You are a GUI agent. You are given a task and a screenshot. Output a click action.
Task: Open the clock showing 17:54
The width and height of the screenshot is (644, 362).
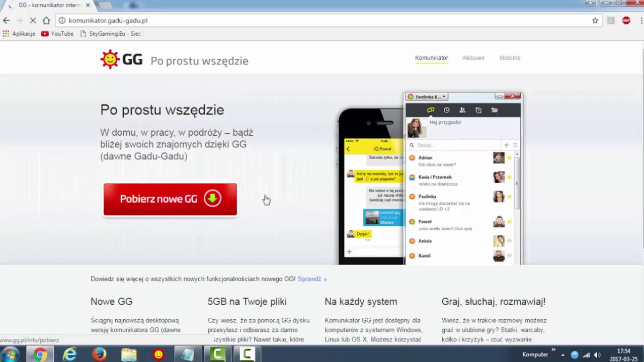coord(623,355)
